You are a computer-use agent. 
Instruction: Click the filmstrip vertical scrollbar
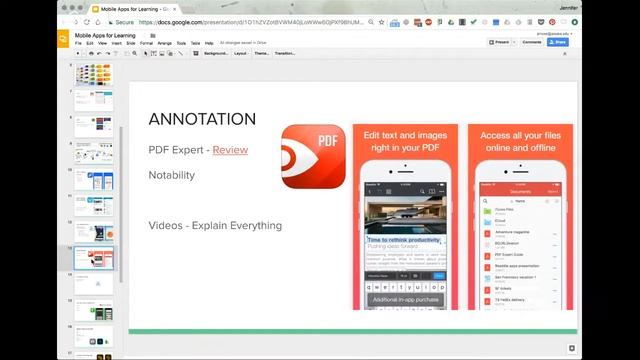[121, 204]
